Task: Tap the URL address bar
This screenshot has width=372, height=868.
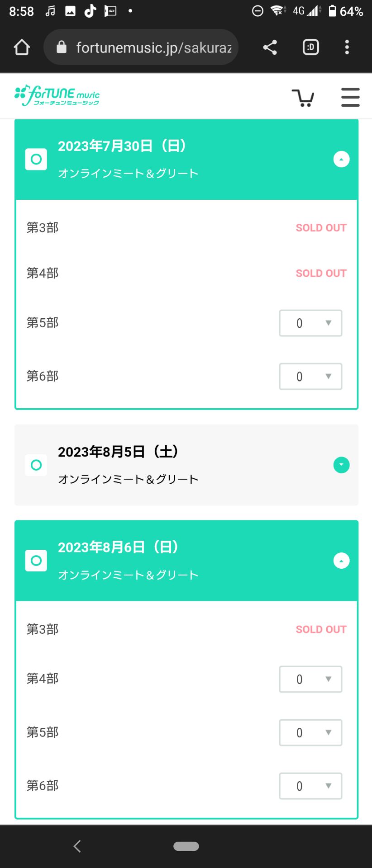Action: 154,47
